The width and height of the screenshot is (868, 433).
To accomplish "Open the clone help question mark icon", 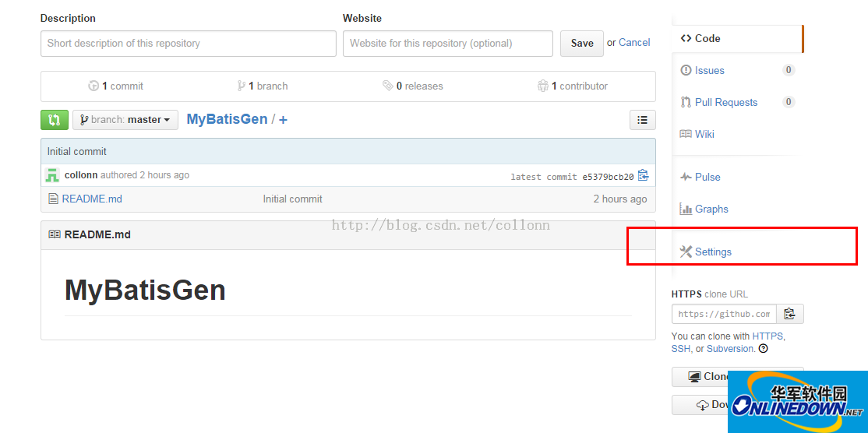I will pos(764,348).
